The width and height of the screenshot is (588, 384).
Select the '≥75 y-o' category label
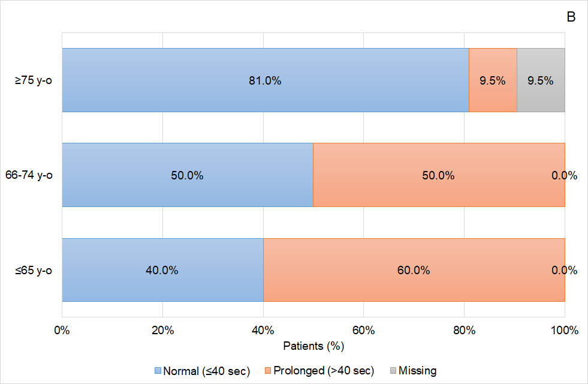pyautogui.click(x=33, y=80)
